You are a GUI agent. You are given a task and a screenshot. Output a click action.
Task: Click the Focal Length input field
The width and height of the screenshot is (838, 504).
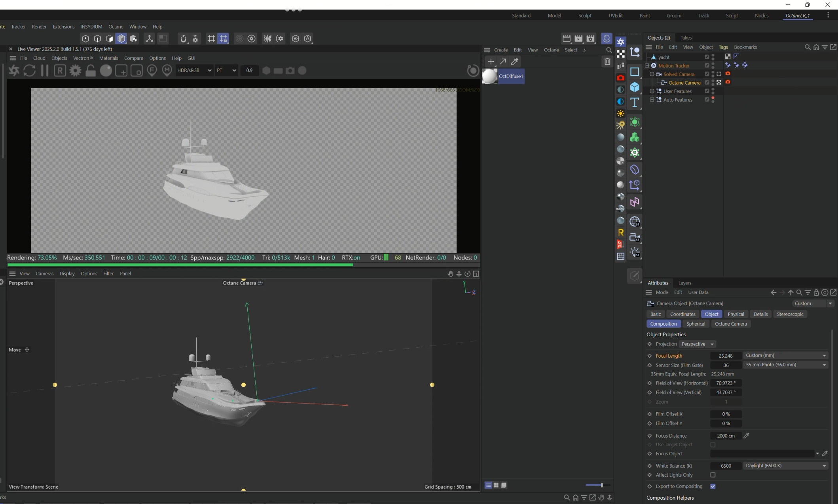tap(725, 356)
